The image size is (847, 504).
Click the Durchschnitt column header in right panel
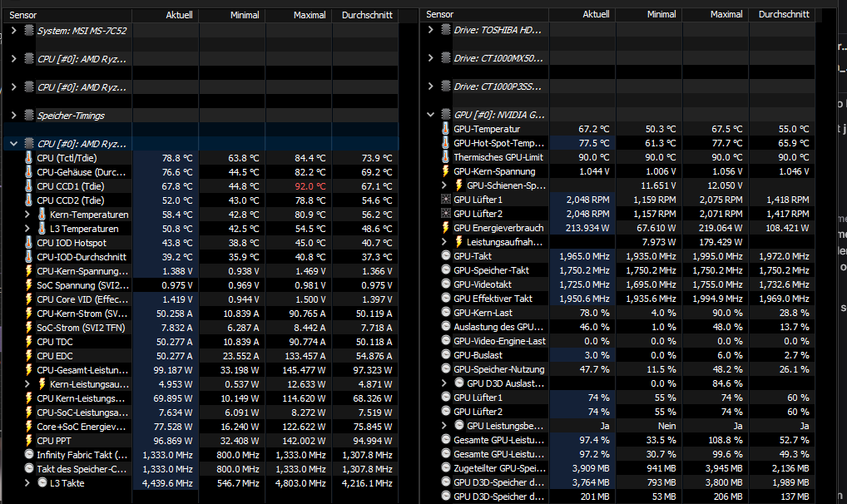[782, 15]
